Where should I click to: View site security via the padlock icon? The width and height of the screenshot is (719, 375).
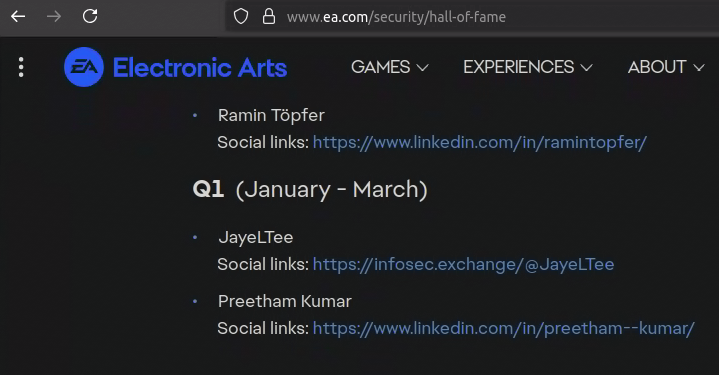point(269,17)
